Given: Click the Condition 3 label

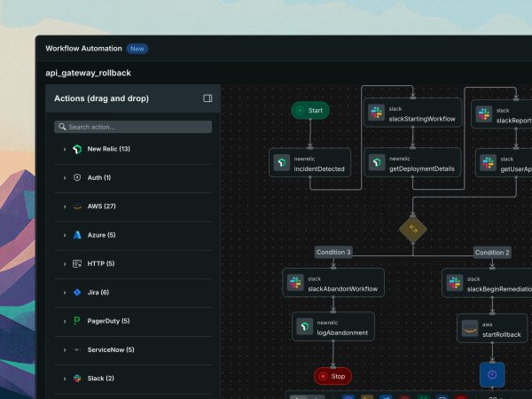Looking at the screenshot, I should (333, 252).
